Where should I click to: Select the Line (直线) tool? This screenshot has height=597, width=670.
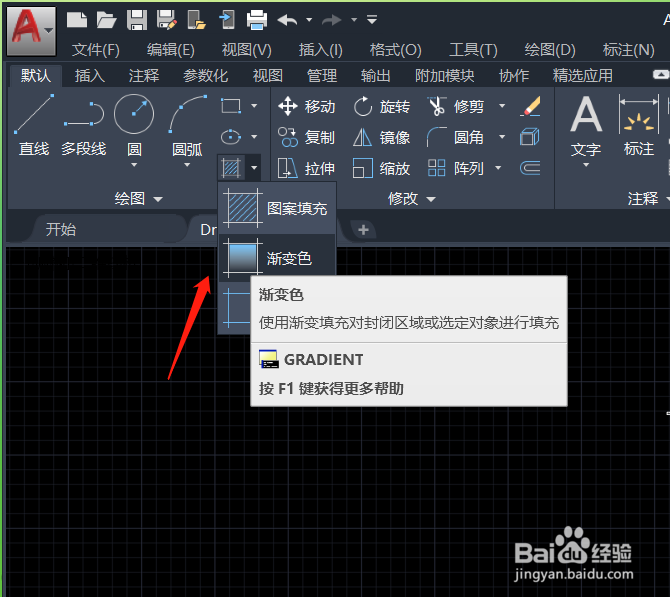[34, 125]
